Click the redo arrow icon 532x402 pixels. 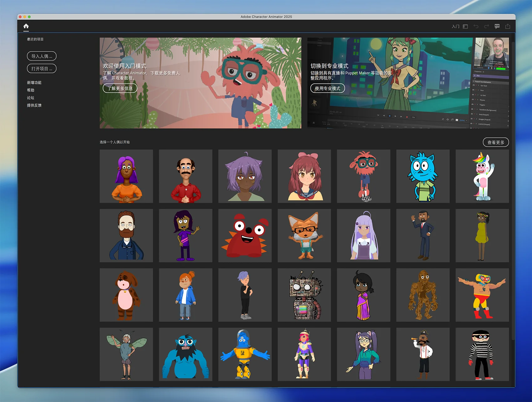[x=486, y=27]
